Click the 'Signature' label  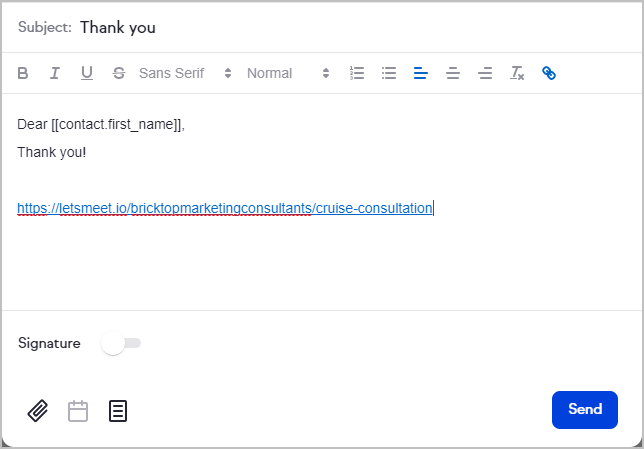click(x=49, y=343)
